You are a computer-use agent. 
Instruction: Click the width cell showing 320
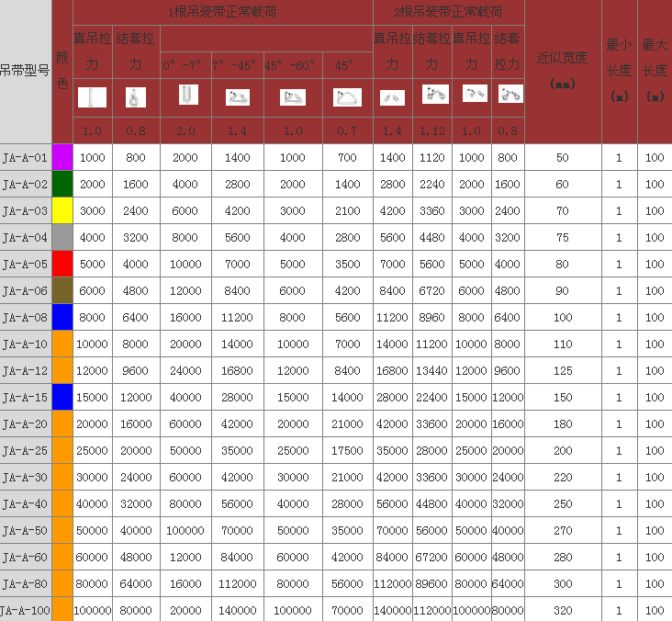pos(562,610)
